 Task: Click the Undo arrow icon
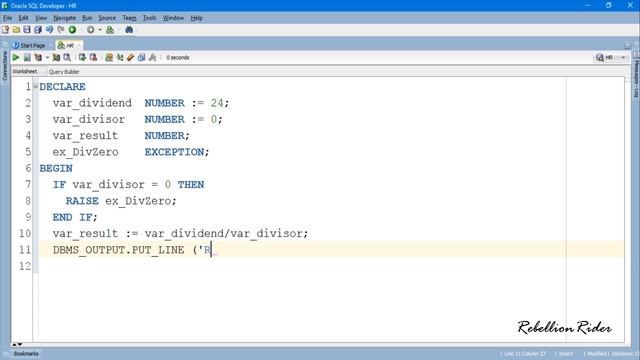coord(49,29)
